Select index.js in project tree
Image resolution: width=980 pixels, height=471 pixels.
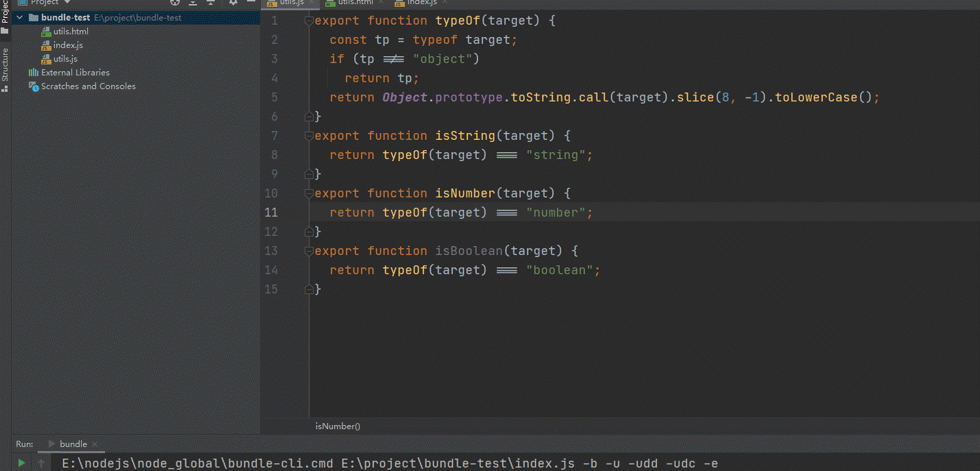tap(68, 45)
